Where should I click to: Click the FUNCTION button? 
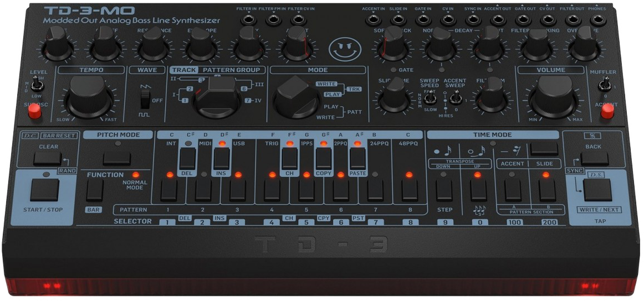pos(94,190)
